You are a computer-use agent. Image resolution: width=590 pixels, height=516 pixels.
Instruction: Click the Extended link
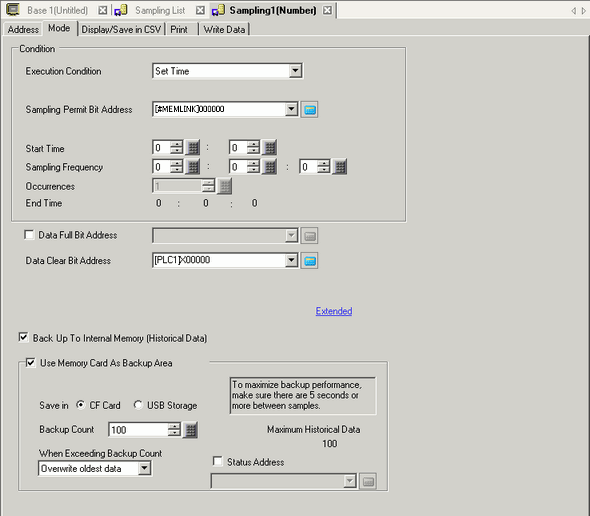pos(334,311)
